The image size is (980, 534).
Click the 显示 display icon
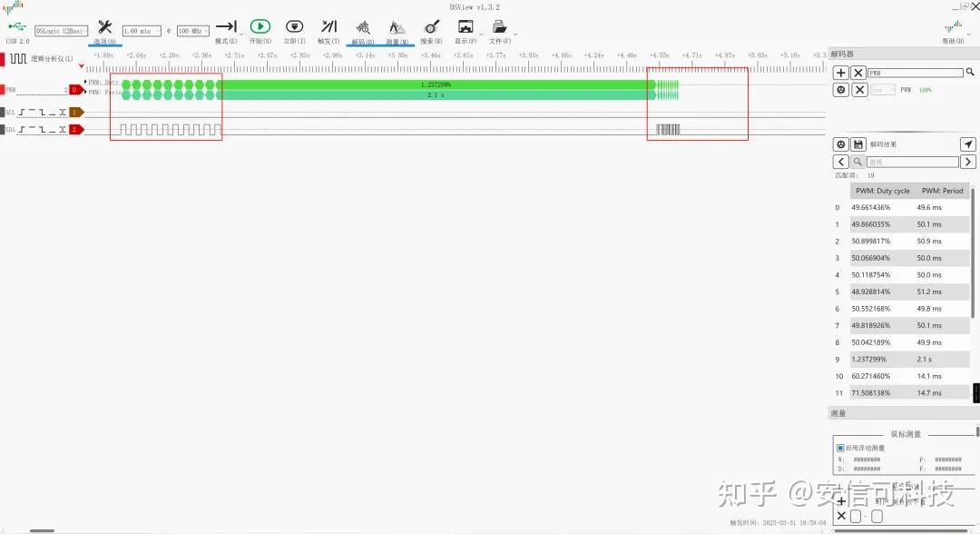pyautogui.click(x=465, y=27)
